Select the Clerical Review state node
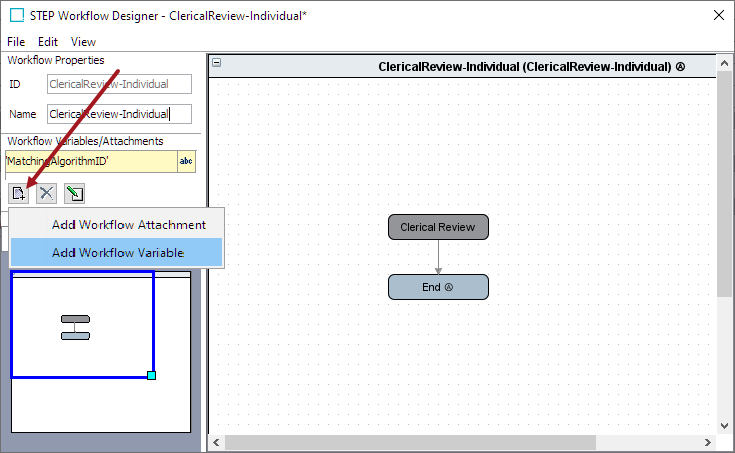The image size is (735, 453). click(438, 227)
